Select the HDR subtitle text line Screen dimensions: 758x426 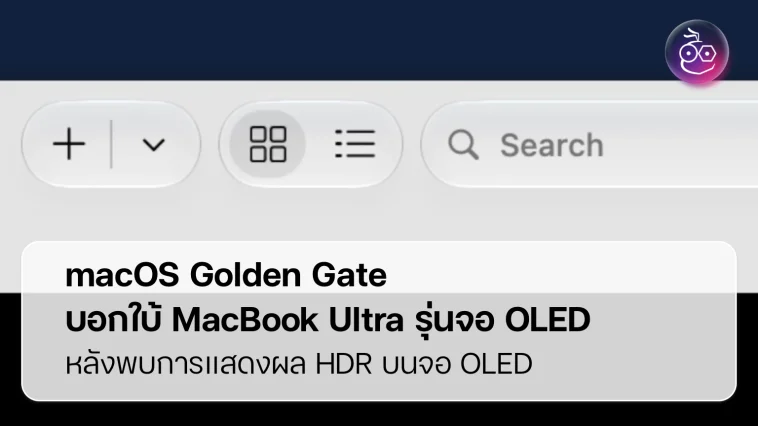pos(299,364)
